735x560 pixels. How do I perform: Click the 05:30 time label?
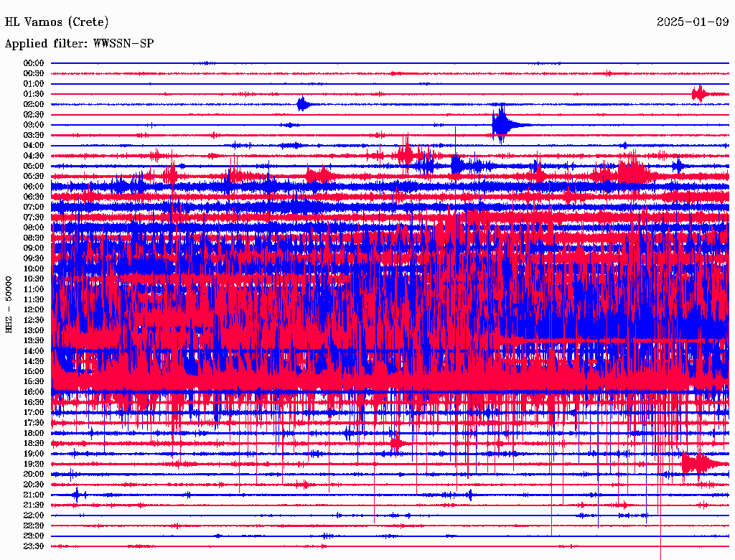[x=34, y=177]
